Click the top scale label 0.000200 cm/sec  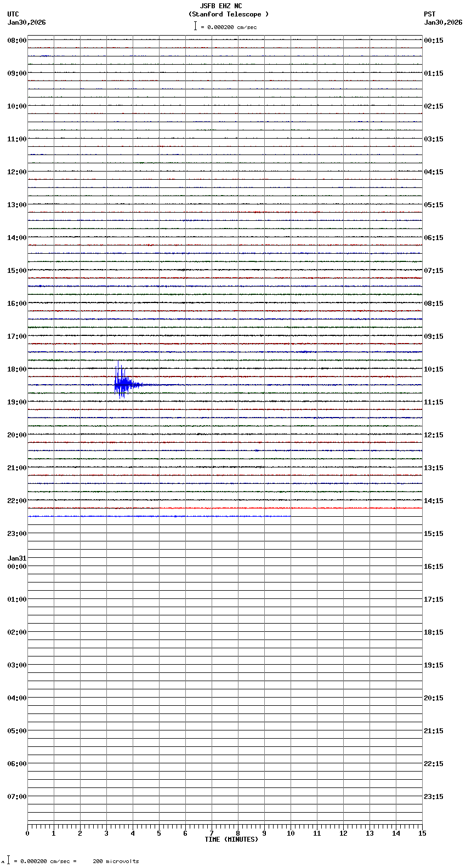tap(232, 27)
